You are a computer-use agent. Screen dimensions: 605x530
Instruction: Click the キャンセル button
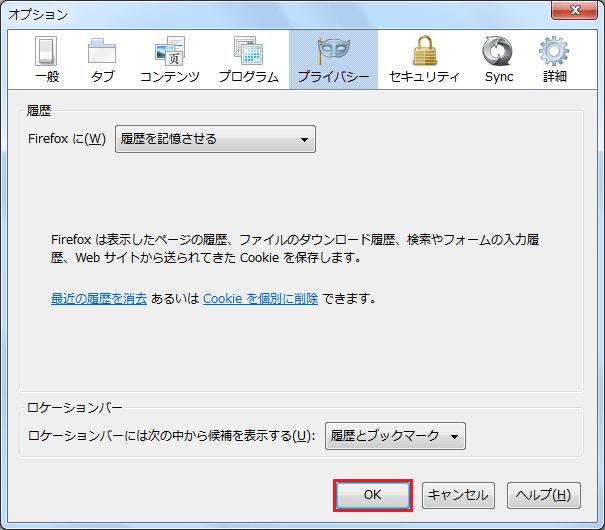point(458,495)
